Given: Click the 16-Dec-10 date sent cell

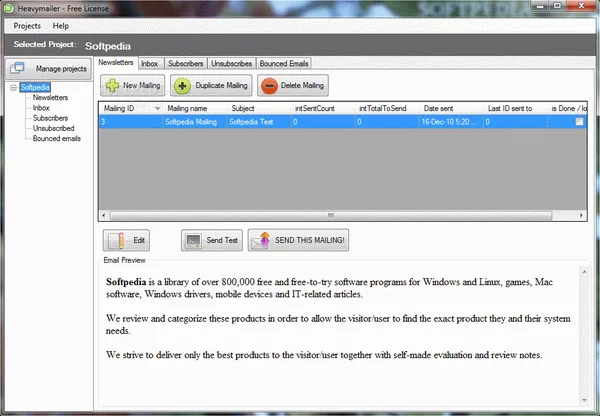Looking at the screenshot, I should coord(451,122).
